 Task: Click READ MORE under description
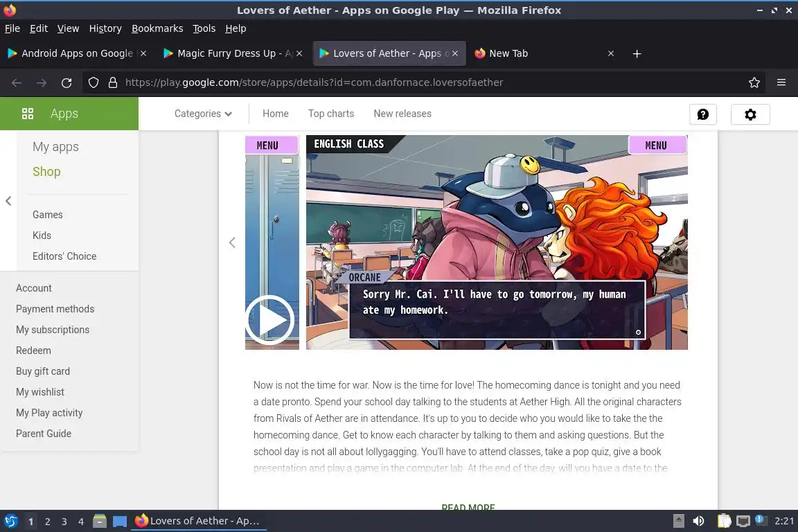(x=468, y=506)
